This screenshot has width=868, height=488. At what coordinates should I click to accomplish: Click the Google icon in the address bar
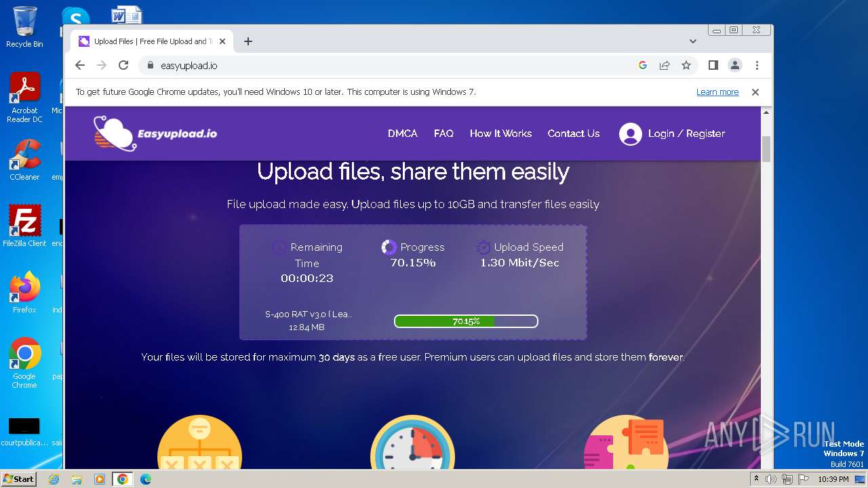point(643,65)
